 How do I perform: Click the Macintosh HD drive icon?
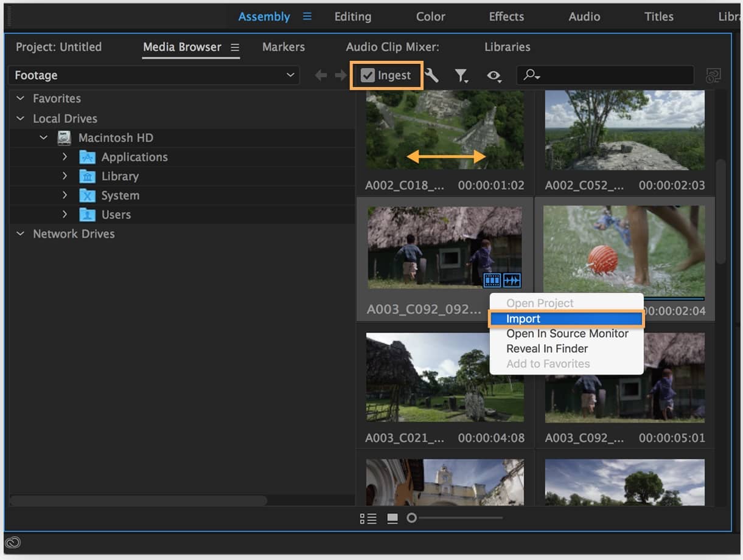coord(65,138)
